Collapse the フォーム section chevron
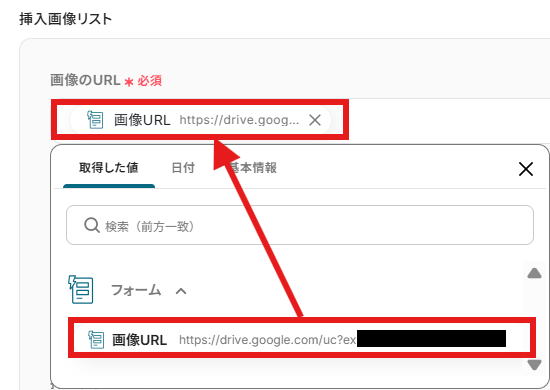This screenshot has height=390, width=550. (181, 291)
